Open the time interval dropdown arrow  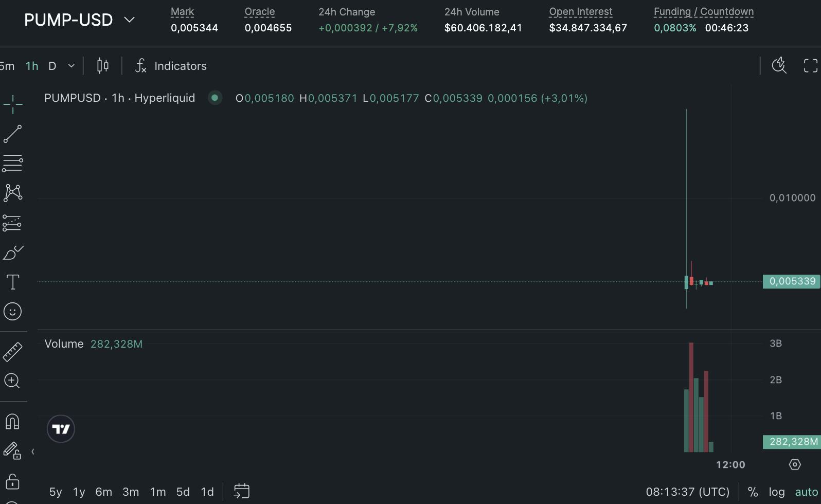click(72, 66)
